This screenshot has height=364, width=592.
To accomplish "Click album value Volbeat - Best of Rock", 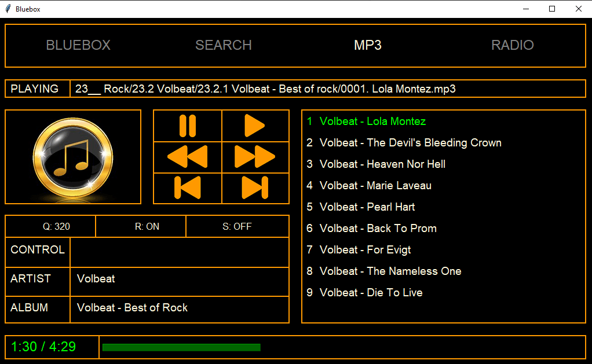I will pyautogui.click(x=132, y=308).
